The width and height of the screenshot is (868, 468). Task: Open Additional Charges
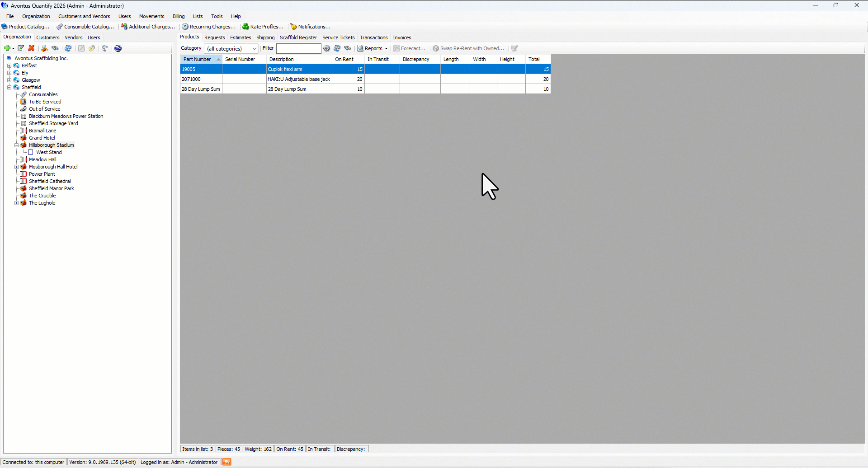point(148,27)
